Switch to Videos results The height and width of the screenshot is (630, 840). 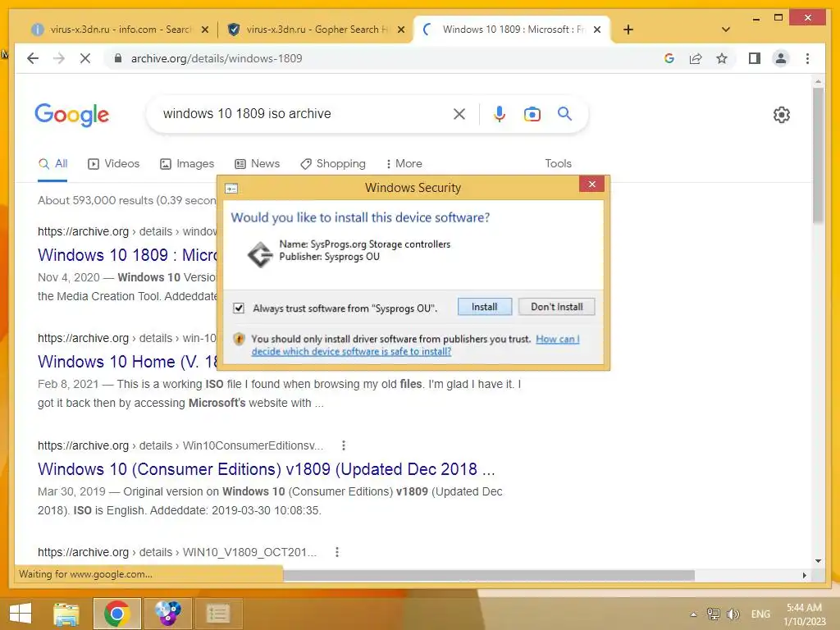(x=113, y=163)
